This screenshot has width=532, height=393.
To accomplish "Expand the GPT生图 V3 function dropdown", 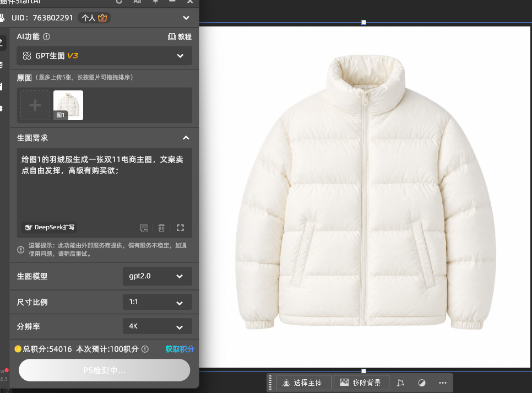I will [x=104, y=56].
